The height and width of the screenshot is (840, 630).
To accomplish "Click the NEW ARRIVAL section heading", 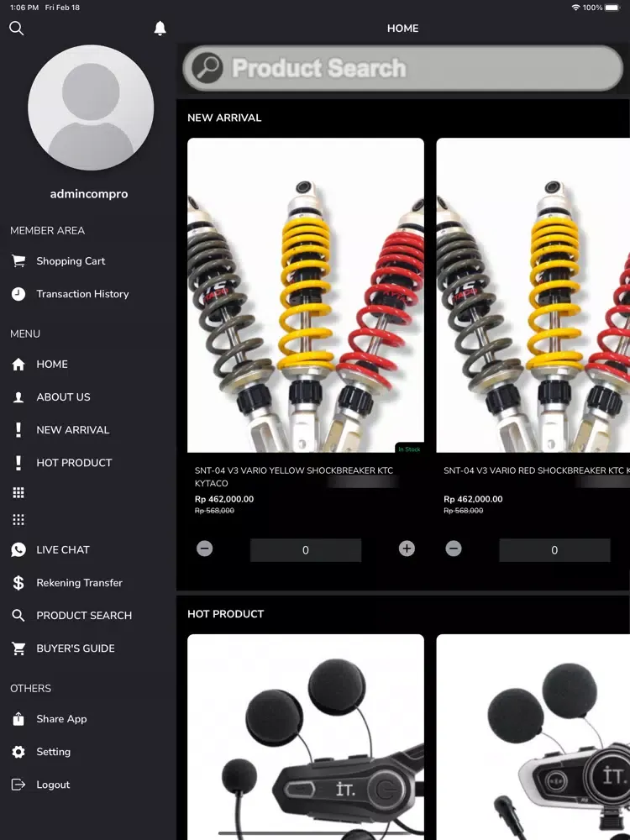I will click(x=224, y=118).
